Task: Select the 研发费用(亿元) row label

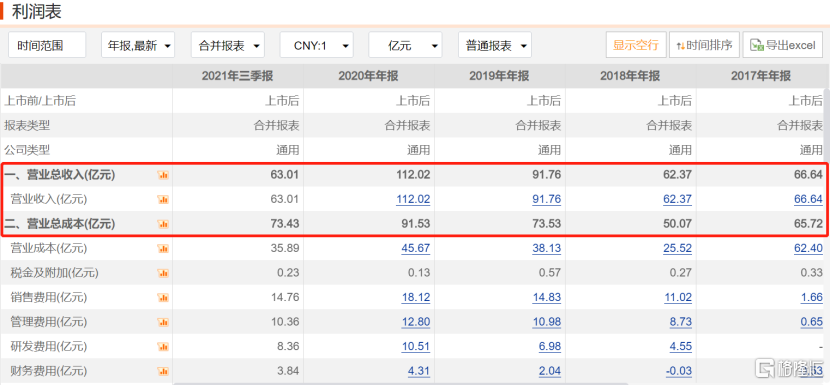Action: pos(49,347)
